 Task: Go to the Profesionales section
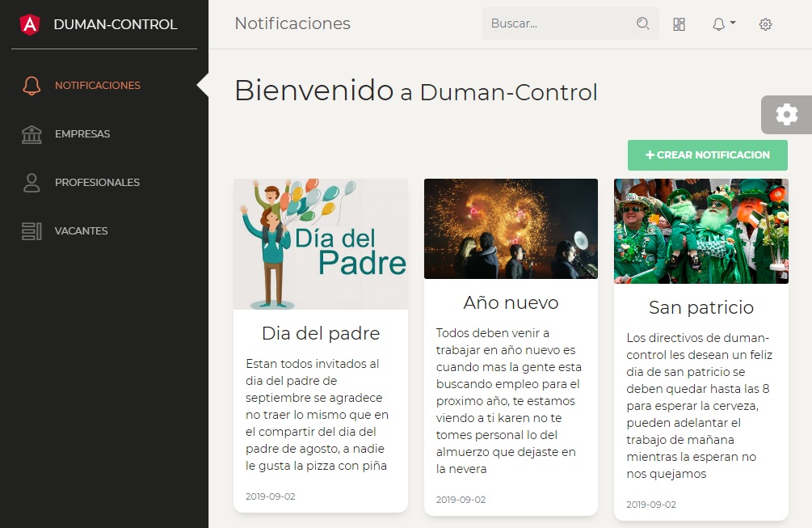click(97, 183)
